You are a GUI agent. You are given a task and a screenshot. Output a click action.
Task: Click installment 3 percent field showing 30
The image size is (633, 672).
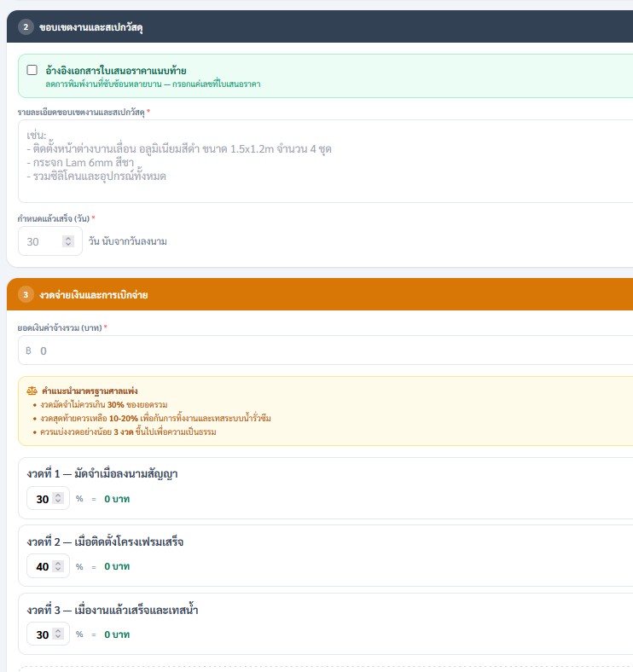48,634
